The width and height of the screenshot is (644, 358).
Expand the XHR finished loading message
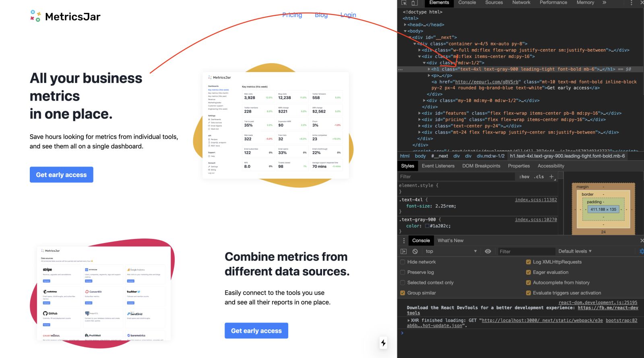tap(409, 321)
